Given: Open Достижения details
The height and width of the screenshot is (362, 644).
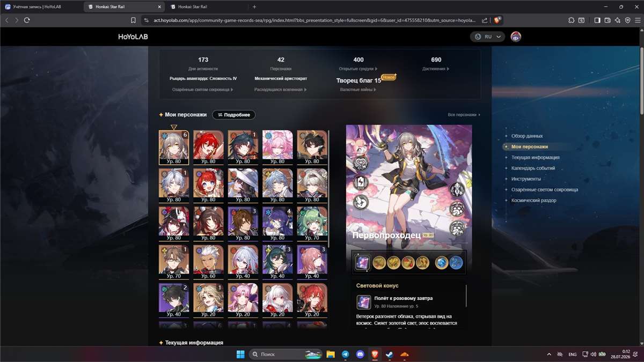Looking at the screenshot, I should tap(436, 69).
